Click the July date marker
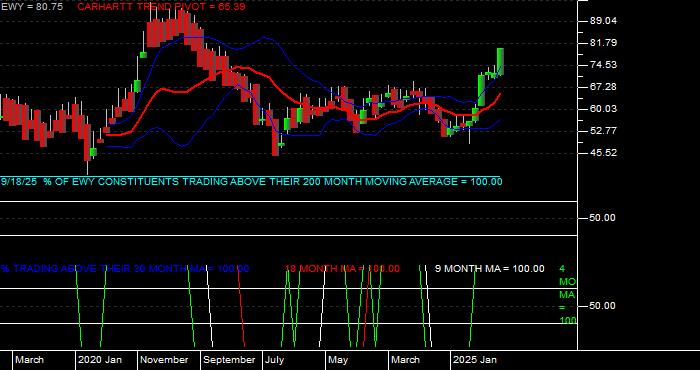 pos(275,360)
